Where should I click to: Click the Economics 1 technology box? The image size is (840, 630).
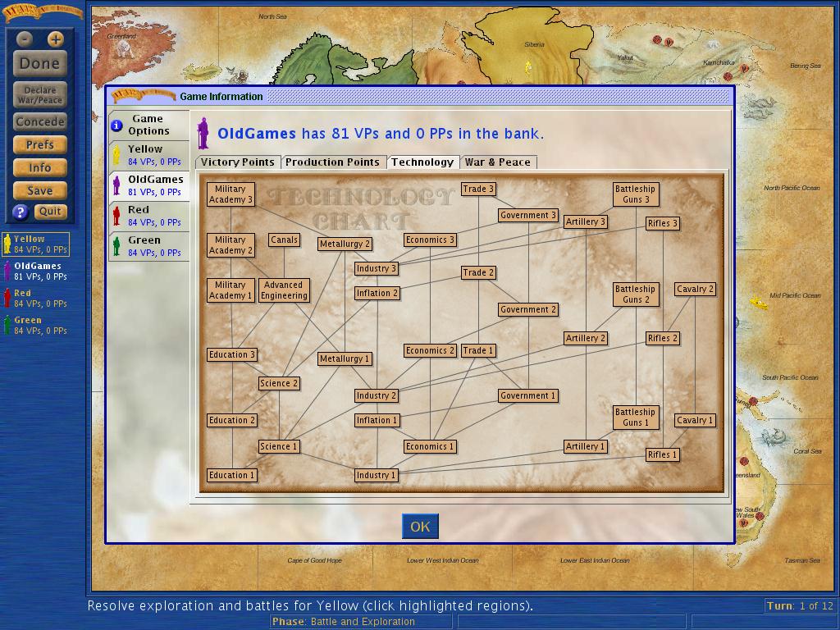430,447
